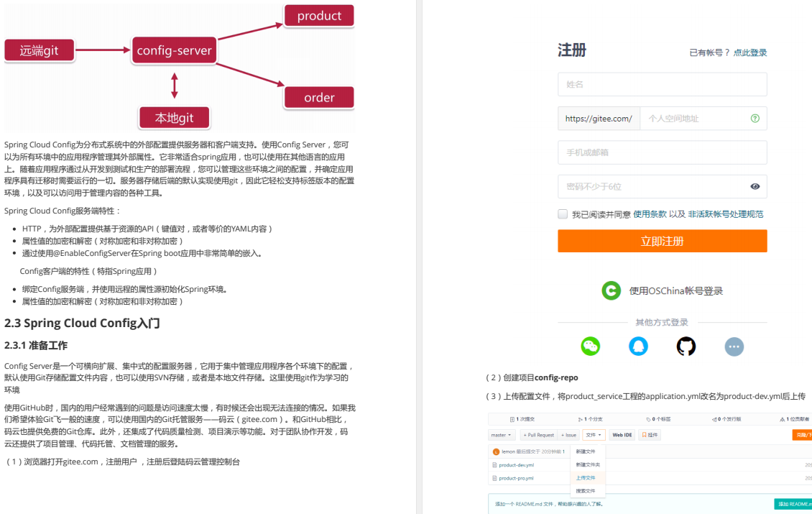This screenshot has height=514, width=812.
Task: Click the WeChat login icon
Action: tap(590, 346)
